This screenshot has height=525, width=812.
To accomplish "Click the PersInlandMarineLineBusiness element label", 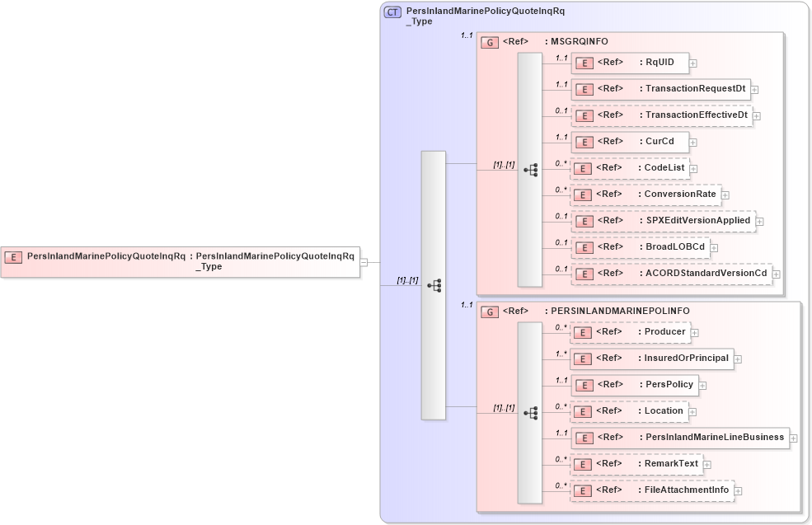I will click(712, 438).
